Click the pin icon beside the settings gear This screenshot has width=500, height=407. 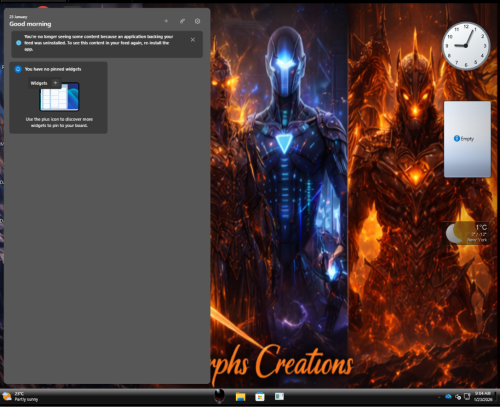(x=182, y=21)
